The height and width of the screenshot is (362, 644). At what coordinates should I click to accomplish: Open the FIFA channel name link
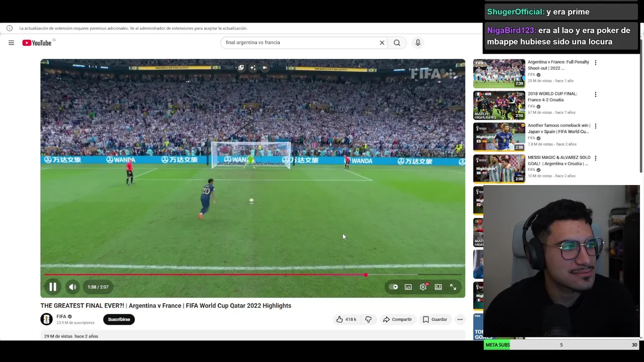coord(61,317)
